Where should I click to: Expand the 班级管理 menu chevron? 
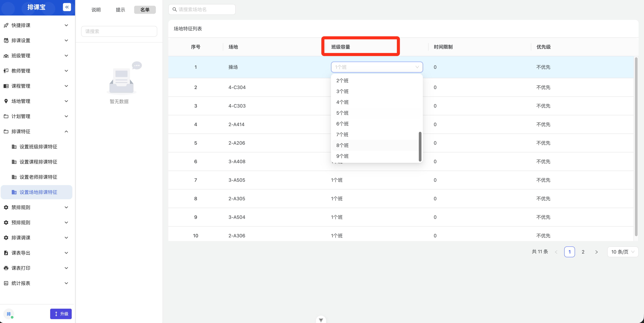tap(66, 56)
